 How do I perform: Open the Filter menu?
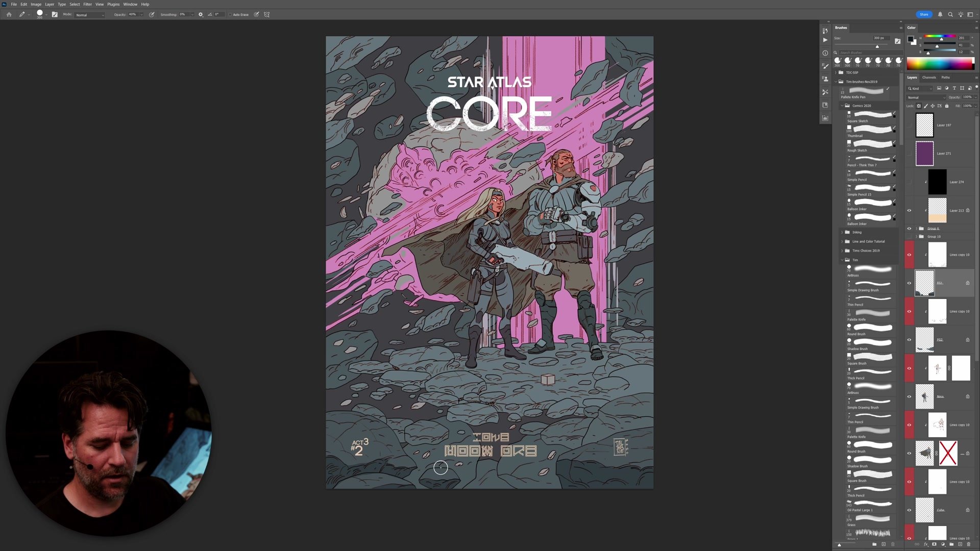(87, 4)
